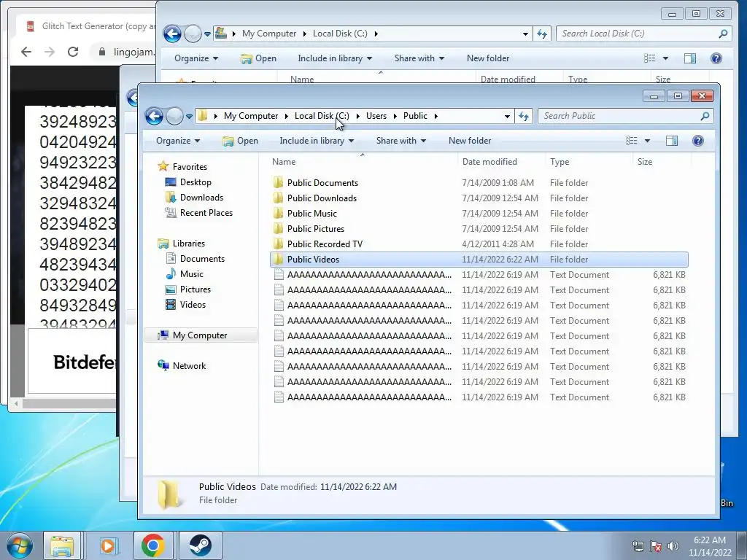Click Open in the Public window toolbar
Image resolution: width=747 pixels, height=560 pixels.
pos(241,141)
